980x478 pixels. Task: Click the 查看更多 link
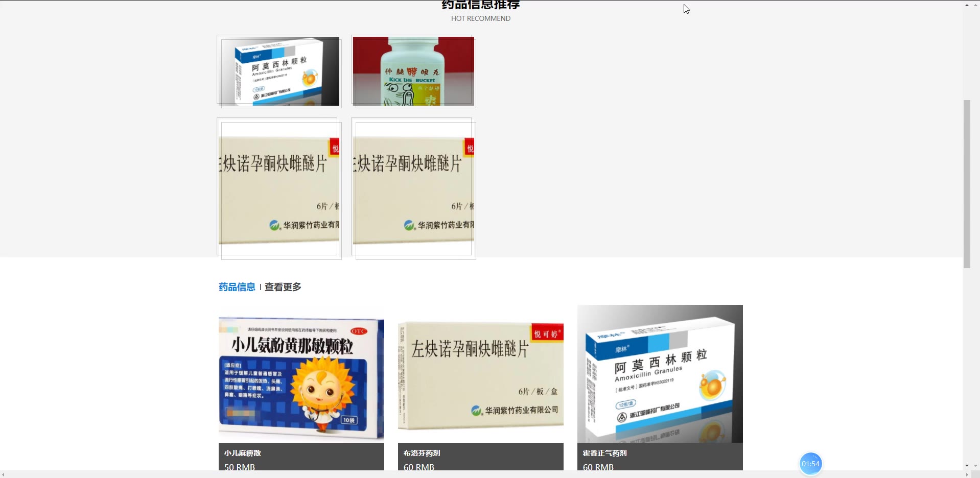[x=283, y=287]
